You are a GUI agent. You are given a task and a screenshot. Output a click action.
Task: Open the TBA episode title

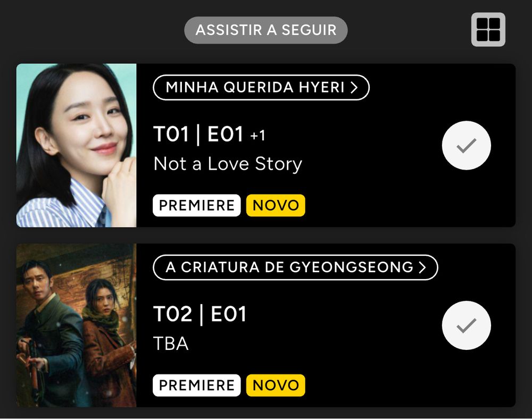171,343
